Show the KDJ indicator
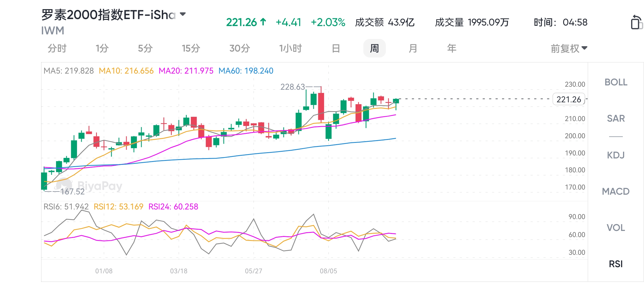The image size is (644, 290). point(616,155)
